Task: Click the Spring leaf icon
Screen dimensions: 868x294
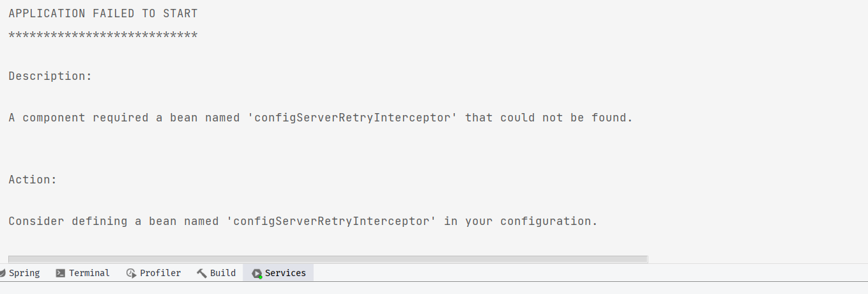Action: click(x=2, y=273)
